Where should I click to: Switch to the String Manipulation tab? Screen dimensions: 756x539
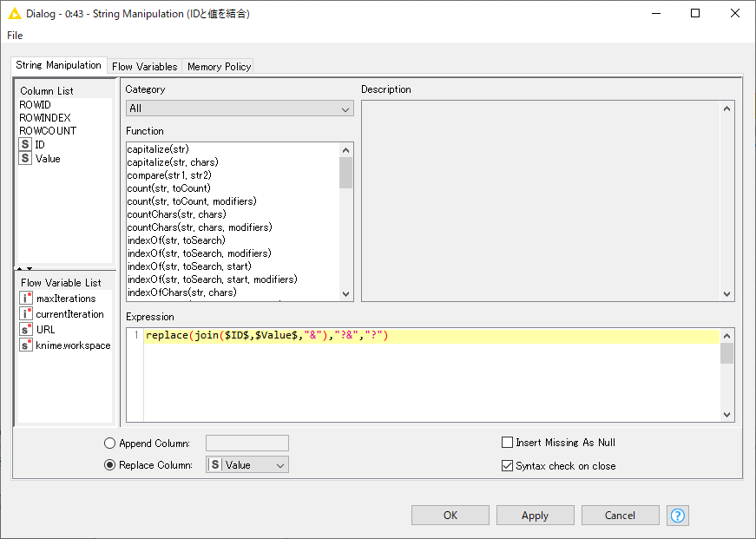(x=58, y=65)
